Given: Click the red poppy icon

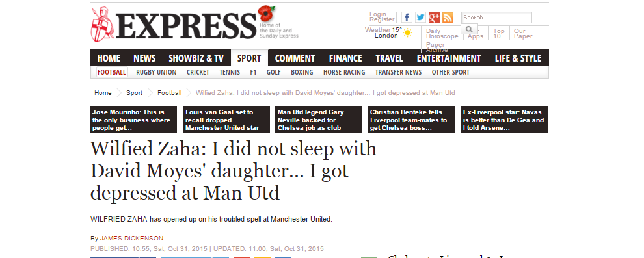Looking at the screenshot, I should point(267,14).
